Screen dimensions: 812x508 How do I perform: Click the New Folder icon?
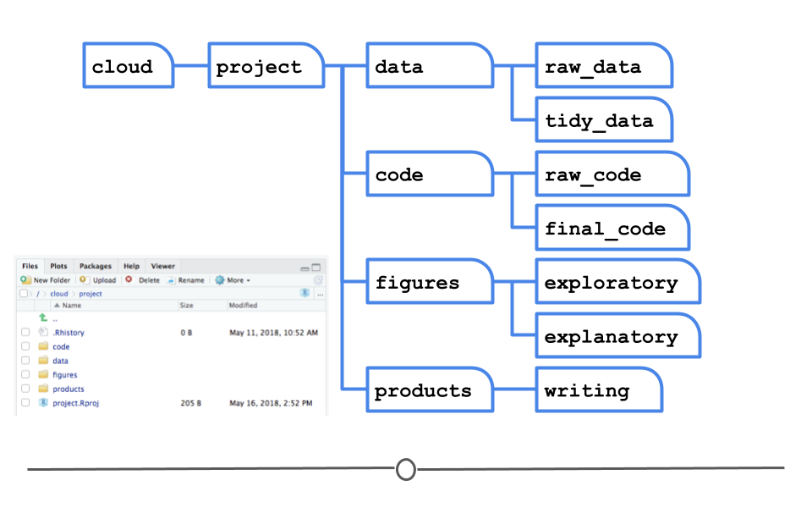pos(25,280)
